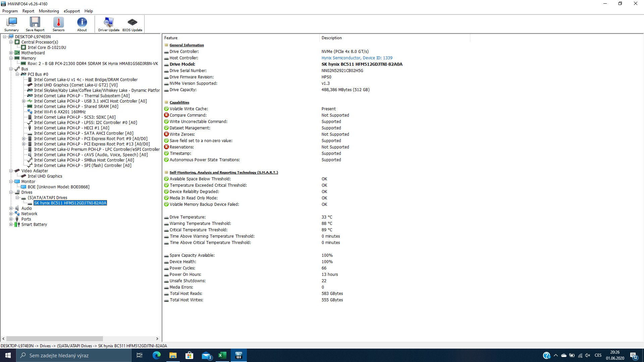This screenshot has width=644, height=362.
Task: Click Volatile Write Cache green check icon
Action: tap(166, 109)
